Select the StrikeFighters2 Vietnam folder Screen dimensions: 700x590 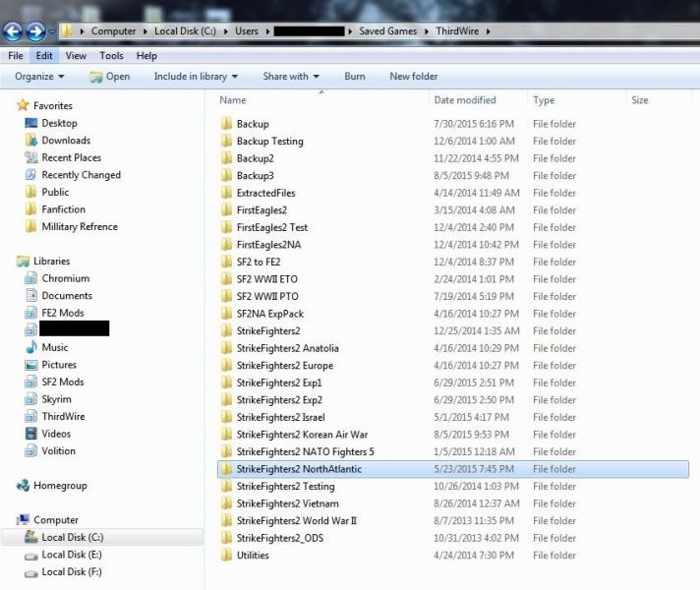(x=287, y=503)
